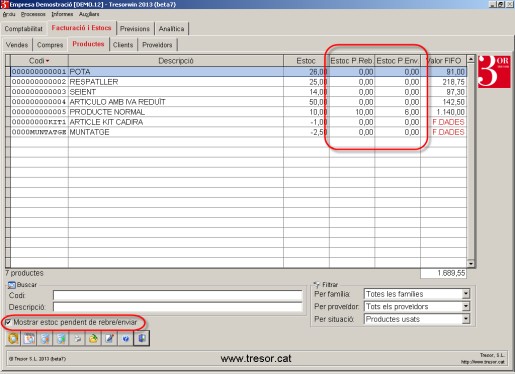Expand the Per situació combo box
This screenshot has height=374, width=515.
click(466, 319)
